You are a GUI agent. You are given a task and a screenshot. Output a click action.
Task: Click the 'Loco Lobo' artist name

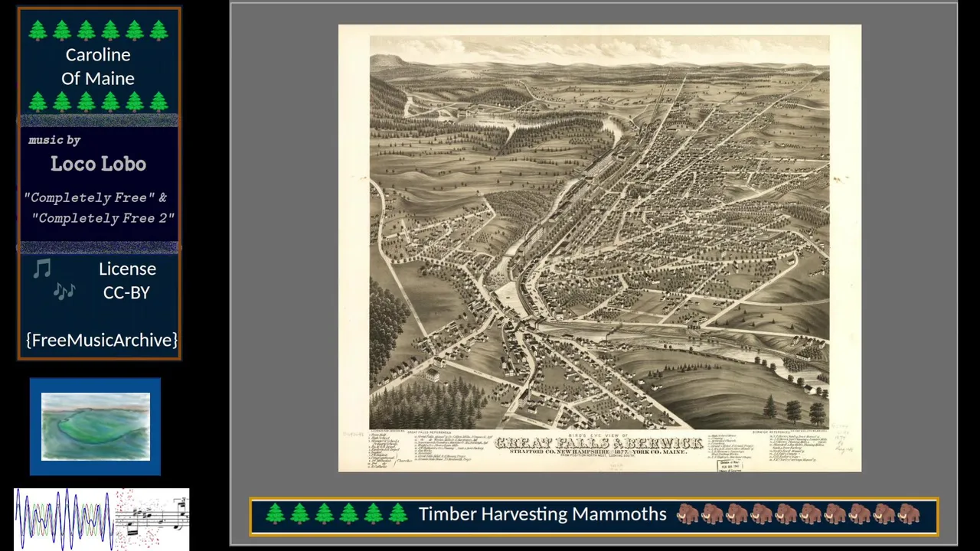point(98,164)
